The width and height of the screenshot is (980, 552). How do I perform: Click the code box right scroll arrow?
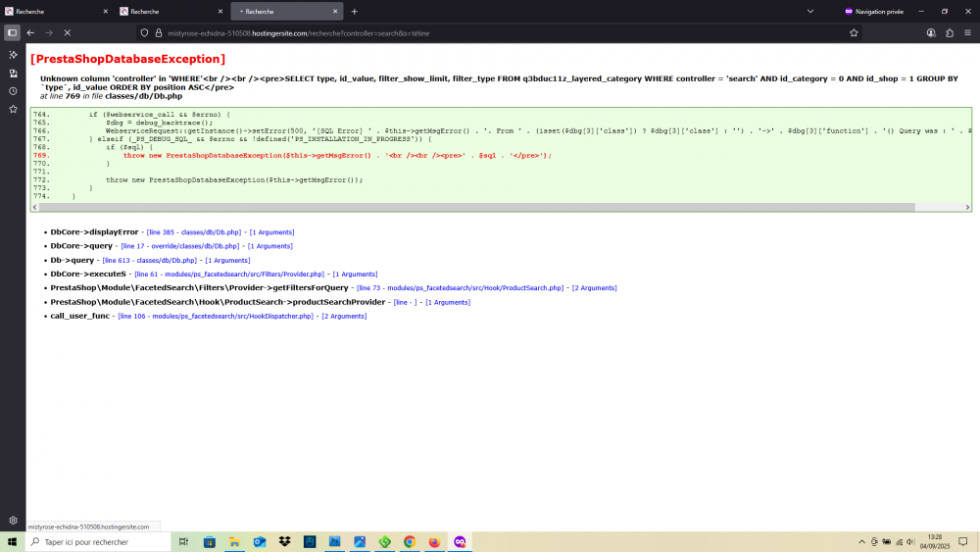pos(967,207)
